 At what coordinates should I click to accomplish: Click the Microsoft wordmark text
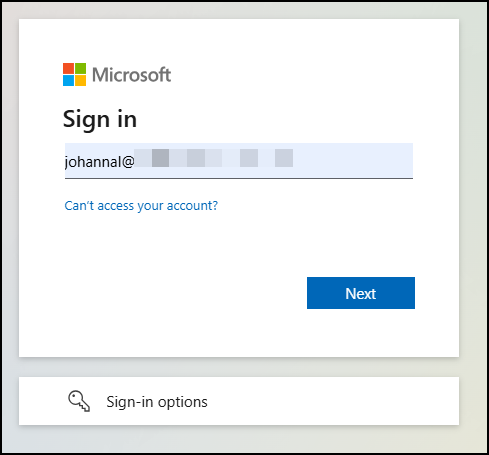pyautogui.click(x=131, y=75)
